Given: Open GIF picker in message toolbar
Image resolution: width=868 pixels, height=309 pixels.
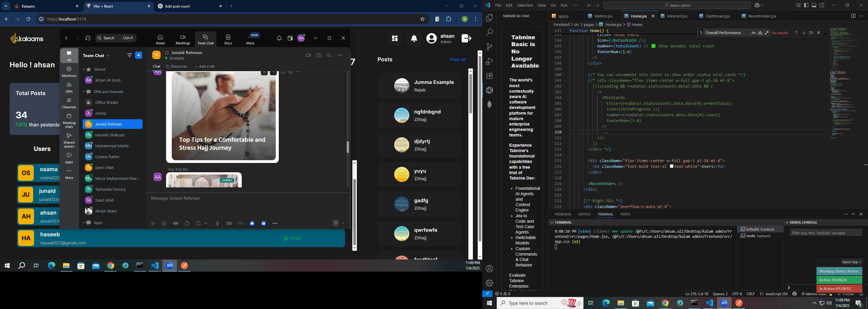Looking at the screenshot, I should pos(175,223).
